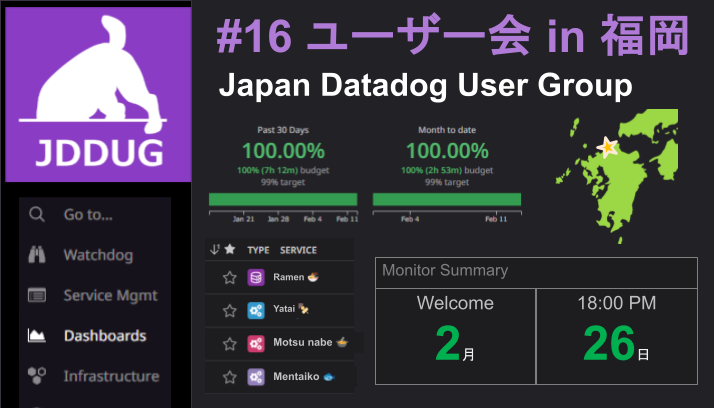The height and width of the screenshot is (408, 714).
Task: Sort services using the arrow sort icon
Action: (214, 249)
